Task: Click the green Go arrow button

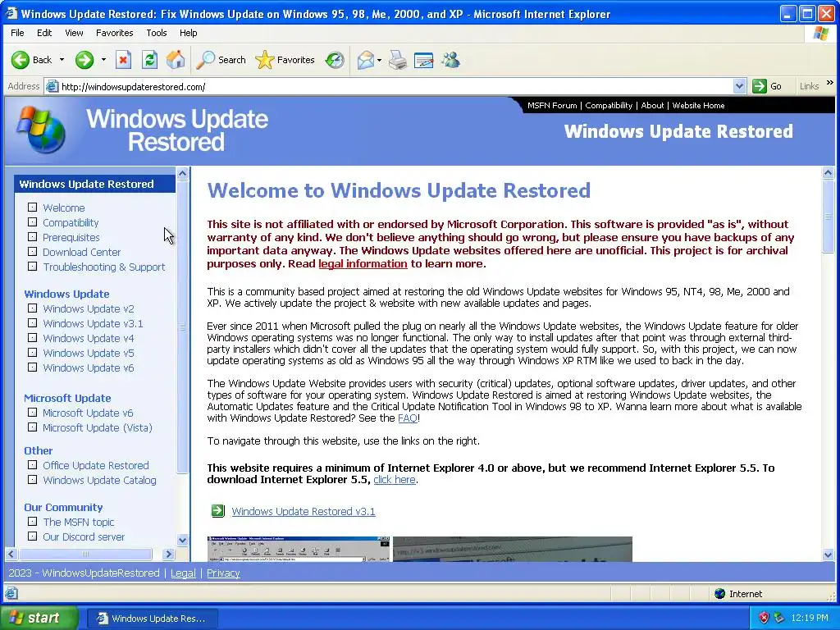Action: coord(759,86)
